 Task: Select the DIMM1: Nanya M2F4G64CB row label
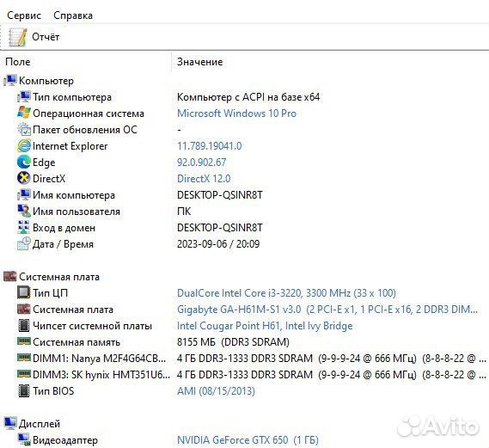click(99, 359)
